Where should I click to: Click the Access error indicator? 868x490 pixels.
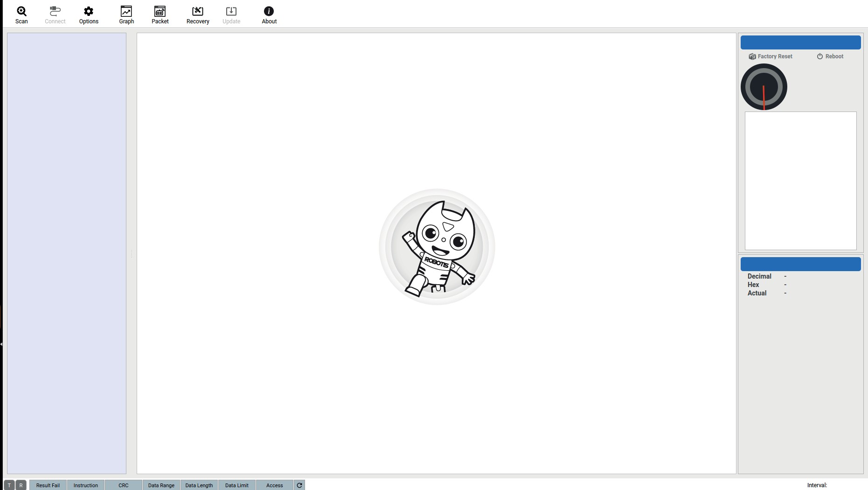coord(275,485)
